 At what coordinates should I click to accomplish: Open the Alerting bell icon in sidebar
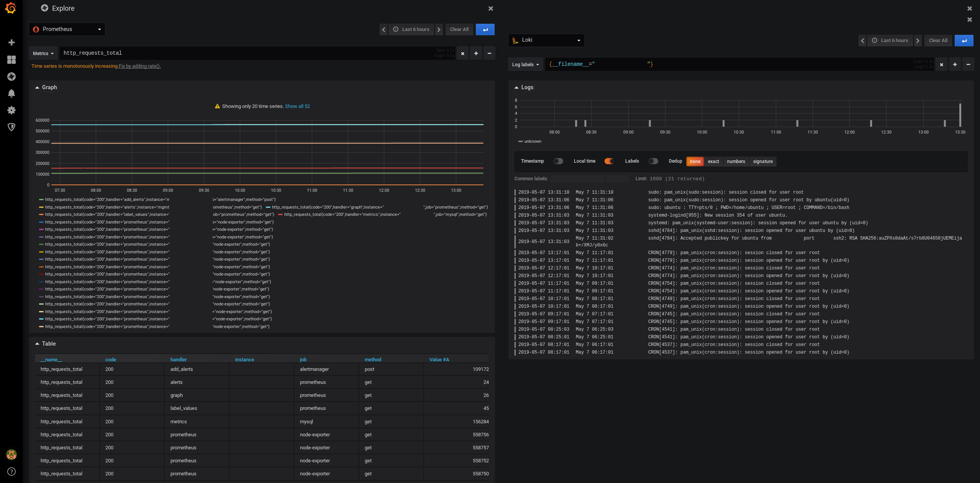click(11, 93)
